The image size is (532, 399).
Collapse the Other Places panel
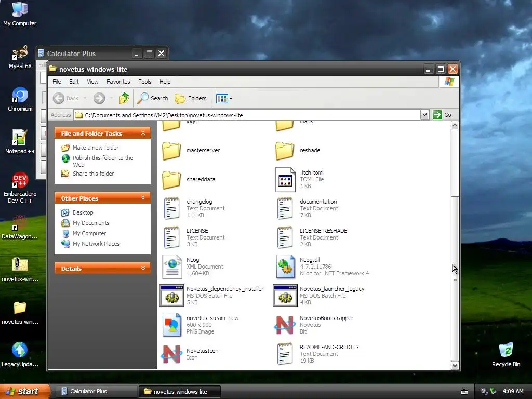pos(143,198)
